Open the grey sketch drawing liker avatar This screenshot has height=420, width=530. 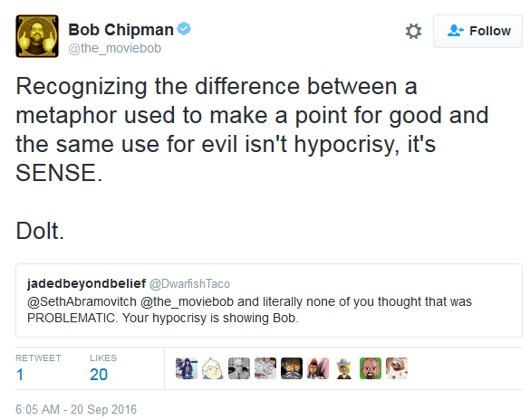[x=265, y=368]
